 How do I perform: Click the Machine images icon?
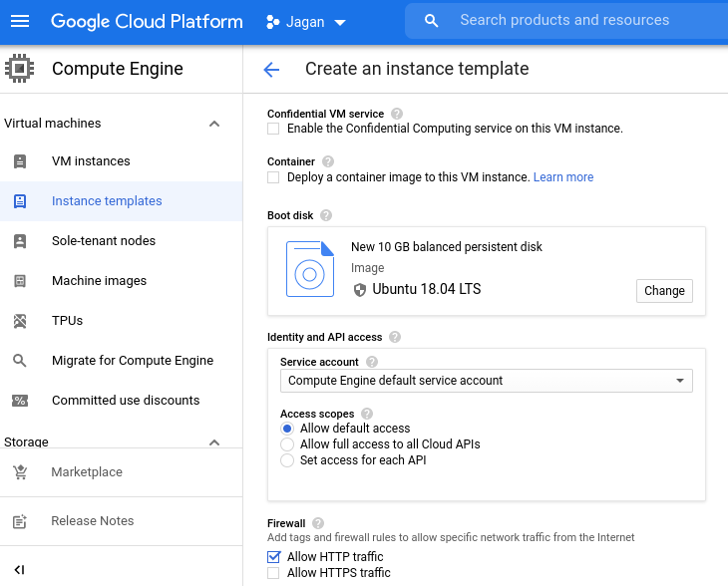click(20, 281)
